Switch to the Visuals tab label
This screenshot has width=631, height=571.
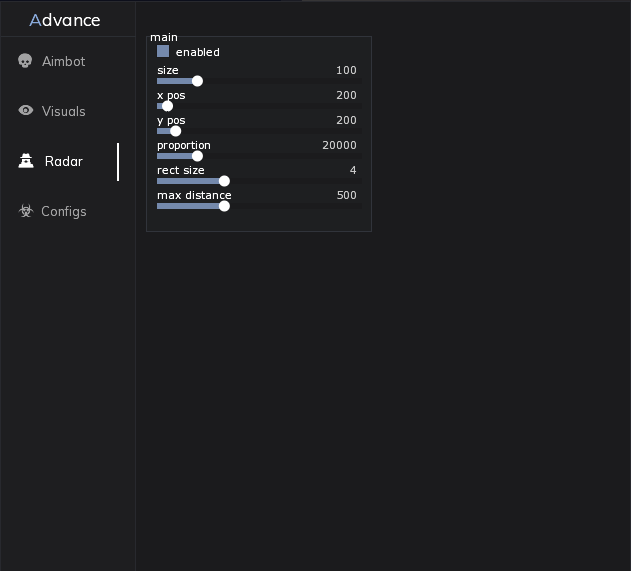(x=63, y=112)
